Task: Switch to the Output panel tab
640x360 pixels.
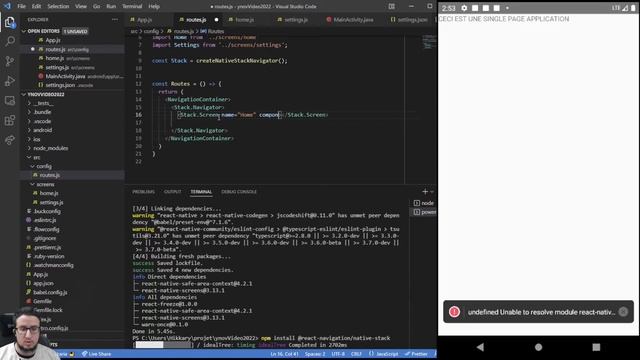Action: 172,191
